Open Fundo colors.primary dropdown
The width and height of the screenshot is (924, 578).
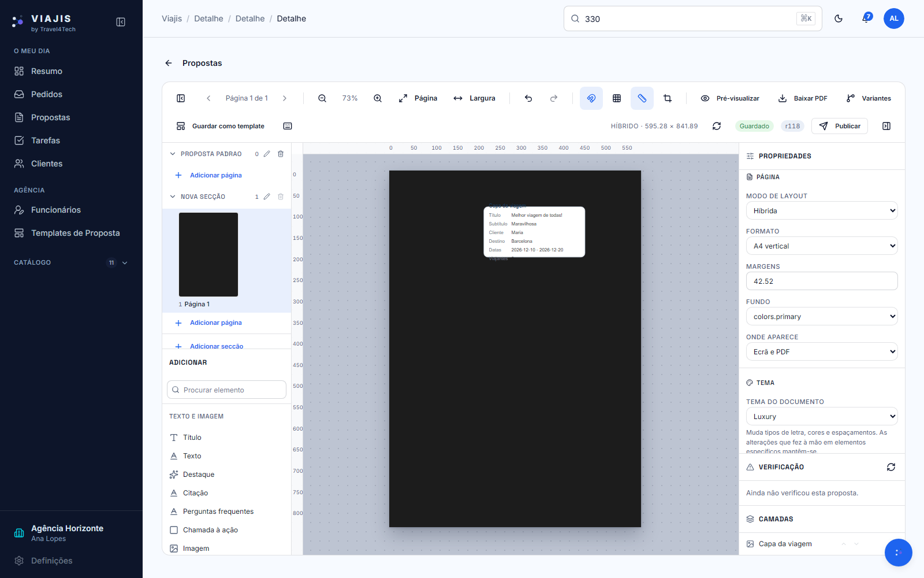coord(822,316)
